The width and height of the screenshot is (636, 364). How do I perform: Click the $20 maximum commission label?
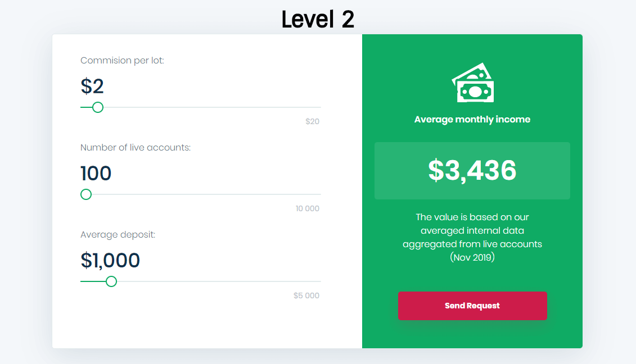click(x=312, y=121)
